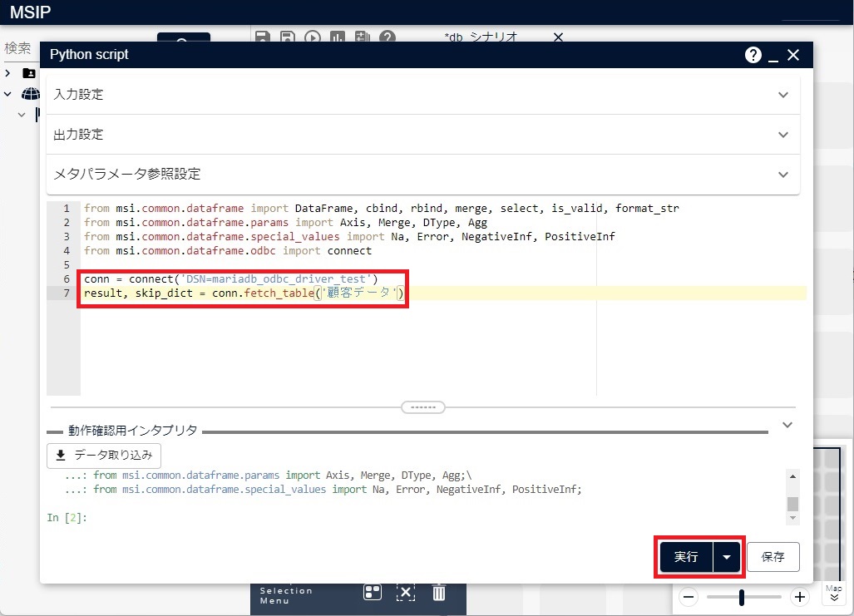The height and width of the screenshot is (616, 854).
Task: Click the save-as icon in the background toolbar
Action: pyautogui.click(x=288, y=37)
